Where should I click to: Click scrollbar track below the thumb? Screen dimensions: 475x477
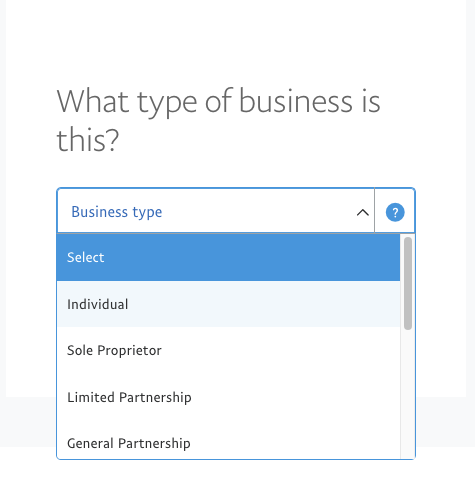tap(408, 393)
